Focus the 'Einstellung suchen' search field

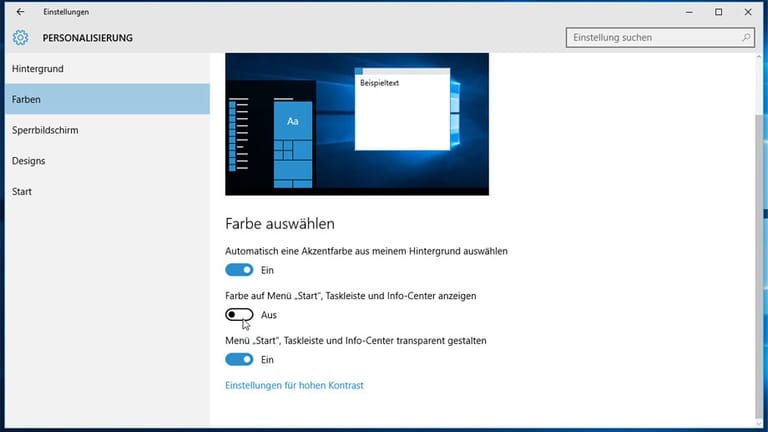(660, 37)
